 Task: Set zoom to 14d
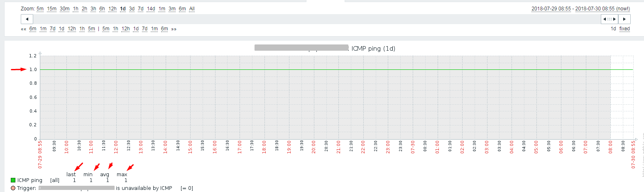click(151, 9)
